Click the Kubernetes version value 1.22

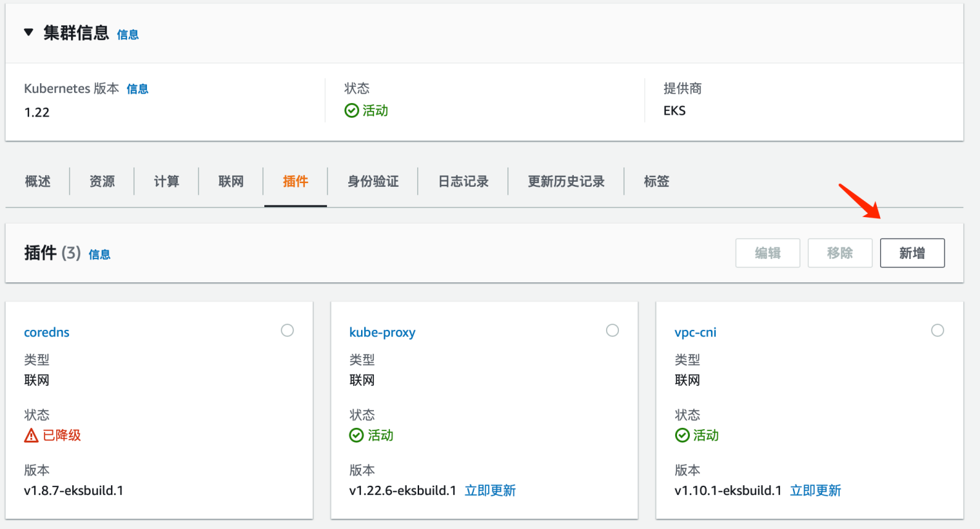37,113
